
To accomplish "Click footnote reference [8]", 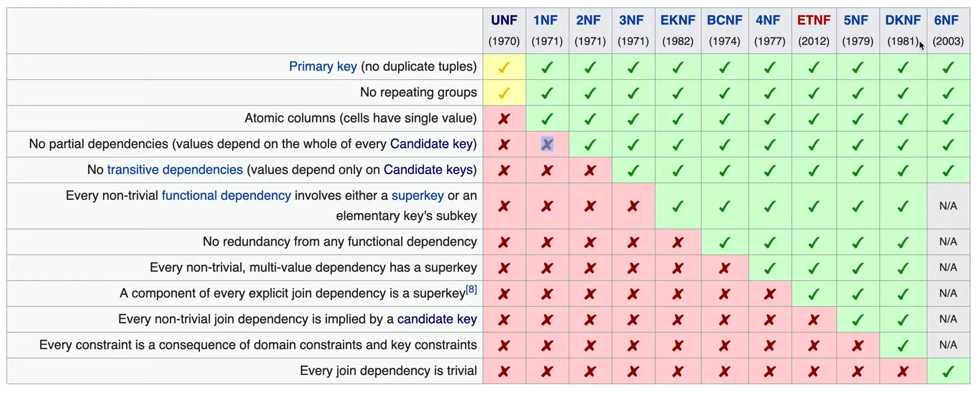I will coord(471,290).
